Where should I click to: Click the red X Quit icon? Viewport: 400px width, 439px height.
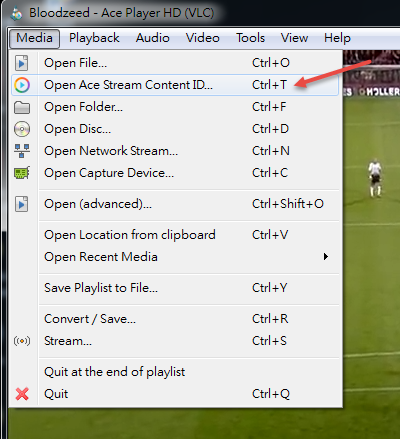click(x=22, y=394)
